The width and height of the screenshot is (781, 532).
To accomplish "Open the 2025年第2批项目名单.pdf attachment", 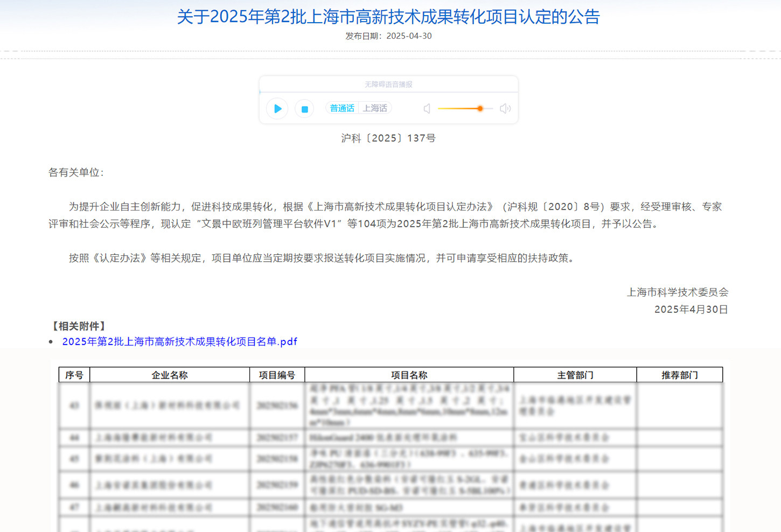I will point(179,341).
